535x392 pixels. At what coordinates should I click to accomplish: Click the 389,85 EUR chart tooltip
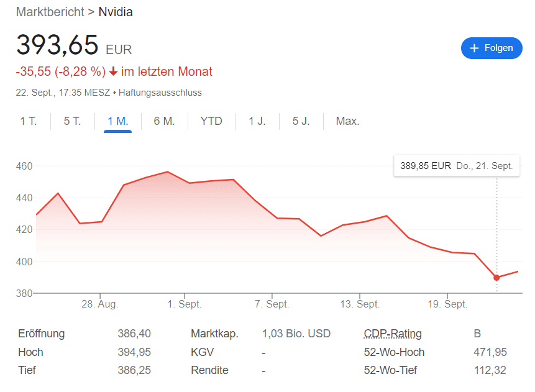coord(457,166)
